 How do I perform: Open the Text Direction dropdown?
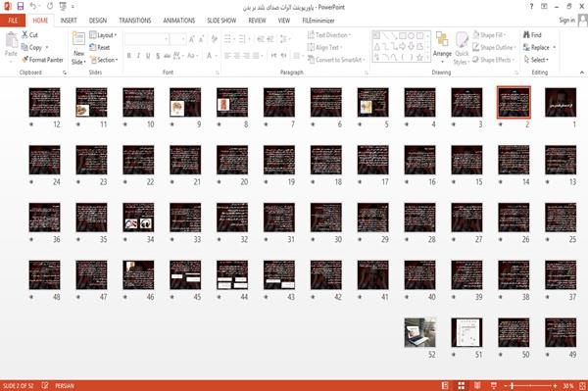329,35
